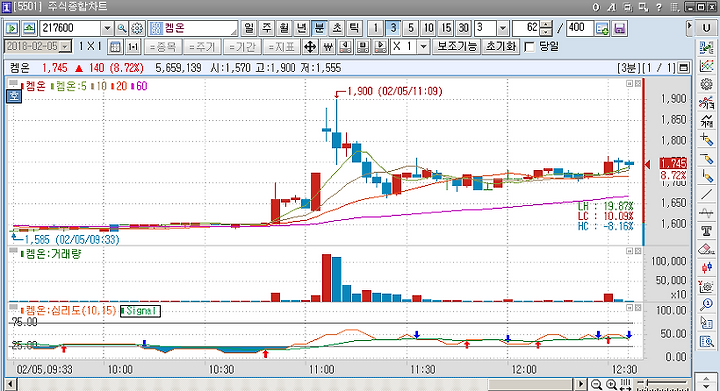This screenshot has height=391, width=720.
Task: Select 틱 (tick) period toggle
Action: pyautogui.click(x=354, y=28)
